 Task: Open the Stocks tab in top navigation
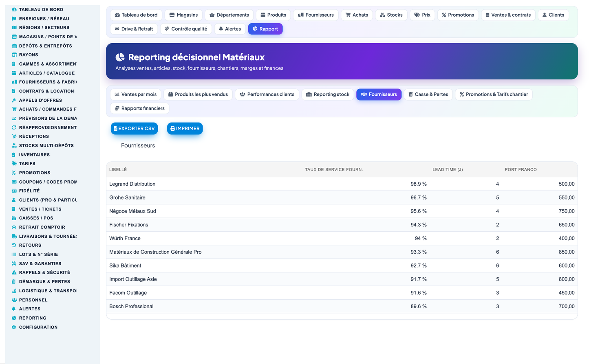point(391,15)
